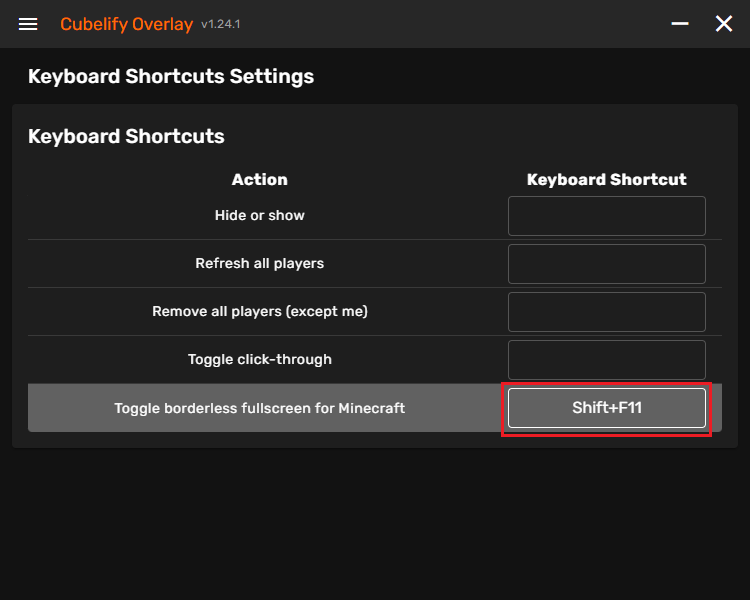The image size is (750, 600).
Task: Open the hamburger menu
Action: [x=28, y=24]
